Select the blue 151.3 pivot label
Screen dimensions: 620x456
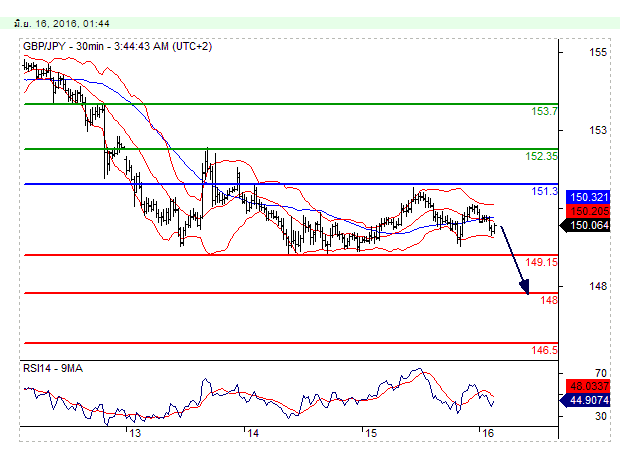click(544, 191)
